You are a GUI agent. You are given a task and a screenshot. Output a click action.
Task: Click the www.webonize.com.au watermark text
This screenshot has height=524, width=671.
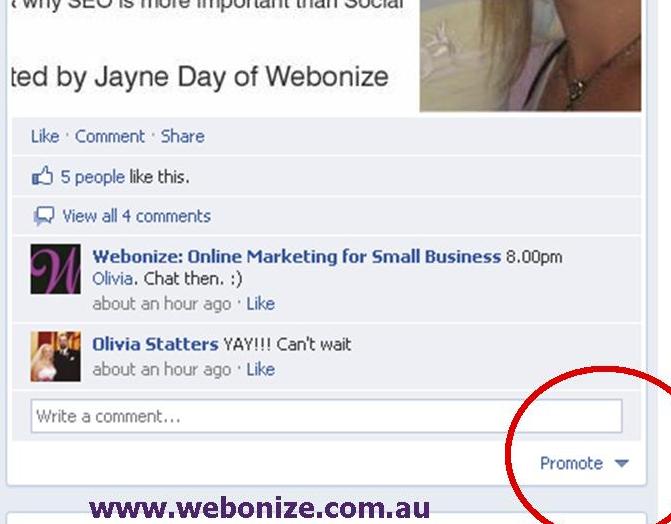pyautogui.click(x=259, y=508)
